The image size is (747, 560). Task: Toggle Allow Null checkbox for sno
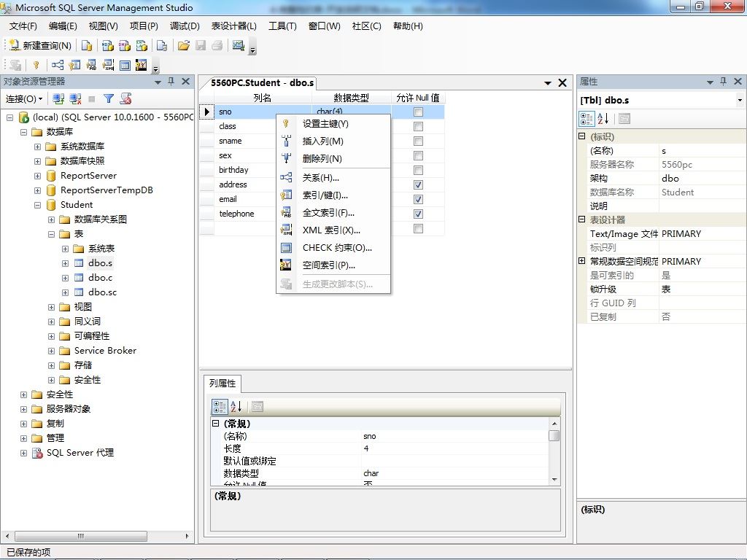pos(418,112)
